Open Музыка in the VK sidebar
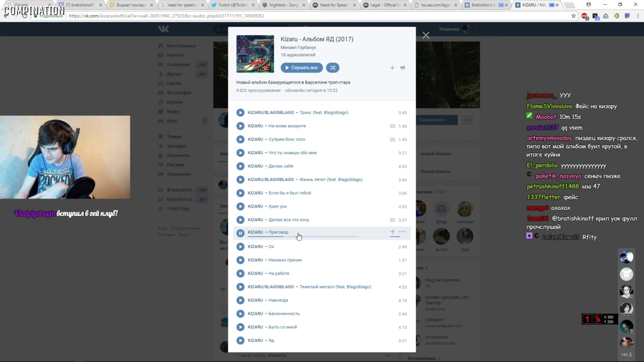 [x=175, y=102]
